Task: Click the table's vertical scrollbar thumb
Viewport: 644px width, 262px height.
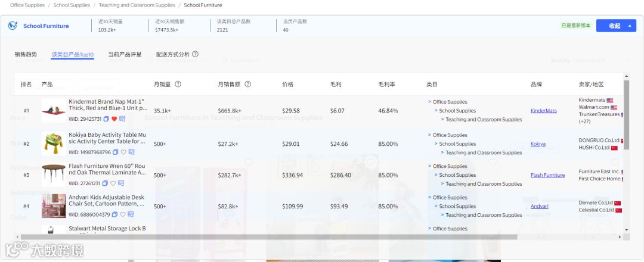Action: (x=626, y=114)
